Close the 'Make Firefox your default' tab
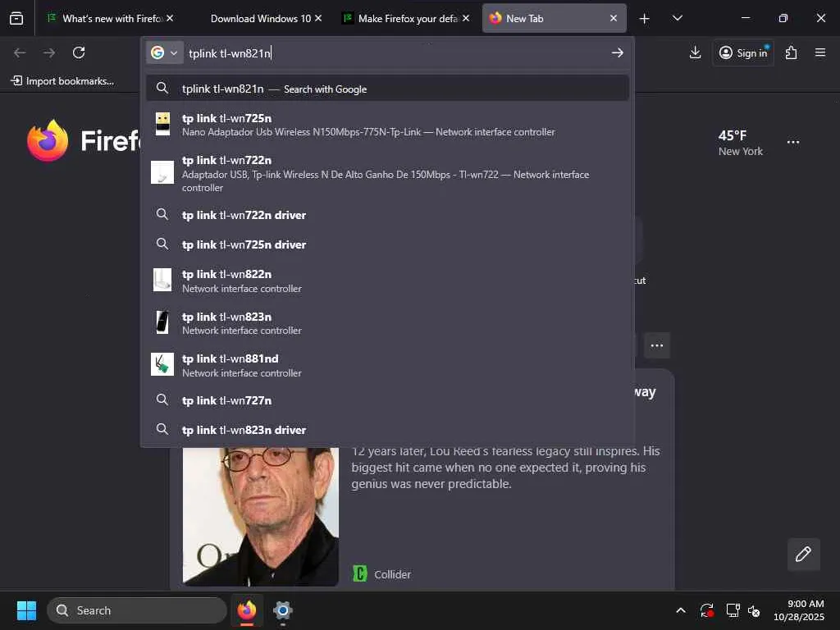 pyautogui.click(x=466, y=18)
